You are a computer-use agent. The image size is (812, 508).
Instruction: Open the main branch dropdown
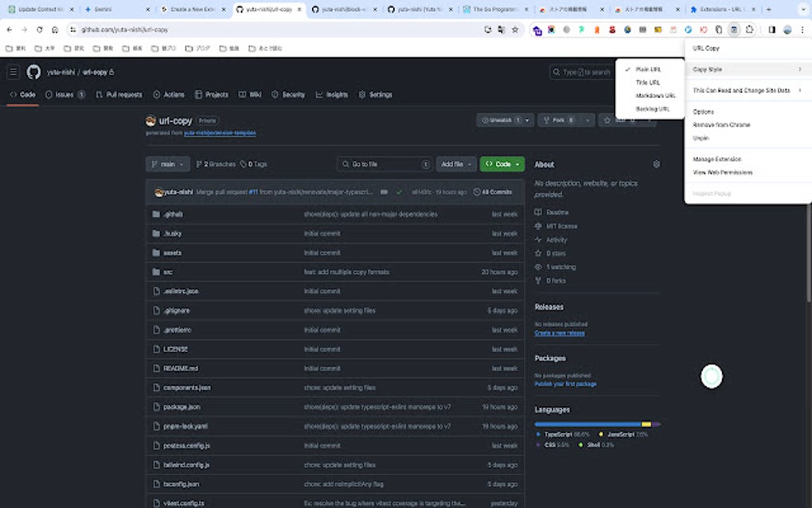(x=167, y=164)
